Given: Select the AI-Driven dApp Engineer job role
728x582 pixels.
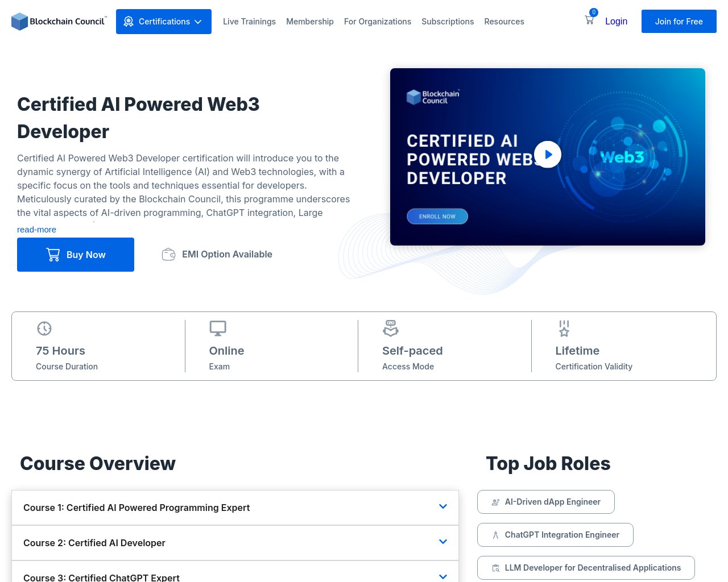Looking at the screenshot, I should tap(546, 502).
